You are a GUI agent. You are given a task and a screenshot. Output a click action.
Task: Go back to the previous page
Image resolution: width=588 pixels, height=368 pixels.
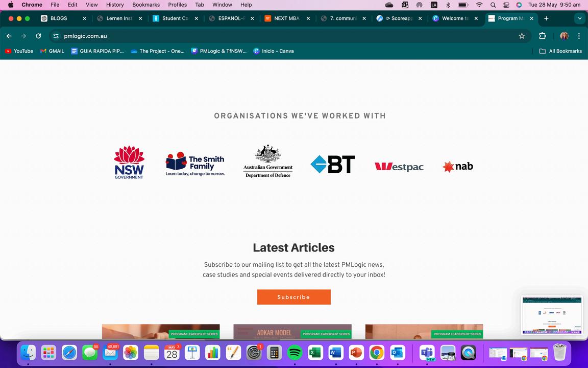pos(9,36)
